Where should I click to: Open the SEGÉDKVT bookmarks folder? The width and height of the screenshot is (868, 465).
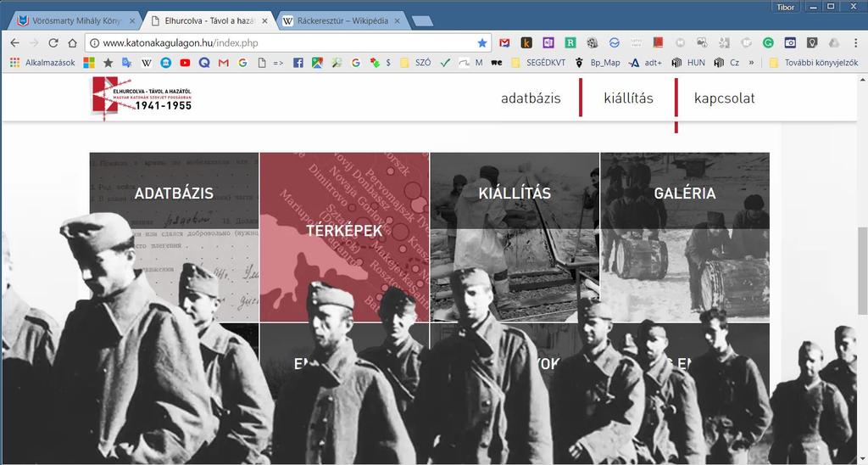pos(538,63)
